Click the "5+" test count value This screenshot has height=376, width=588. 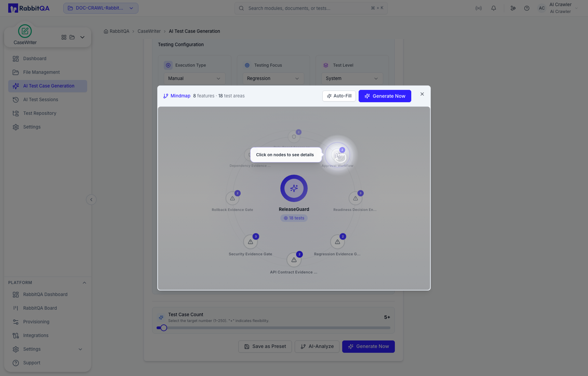387,317
